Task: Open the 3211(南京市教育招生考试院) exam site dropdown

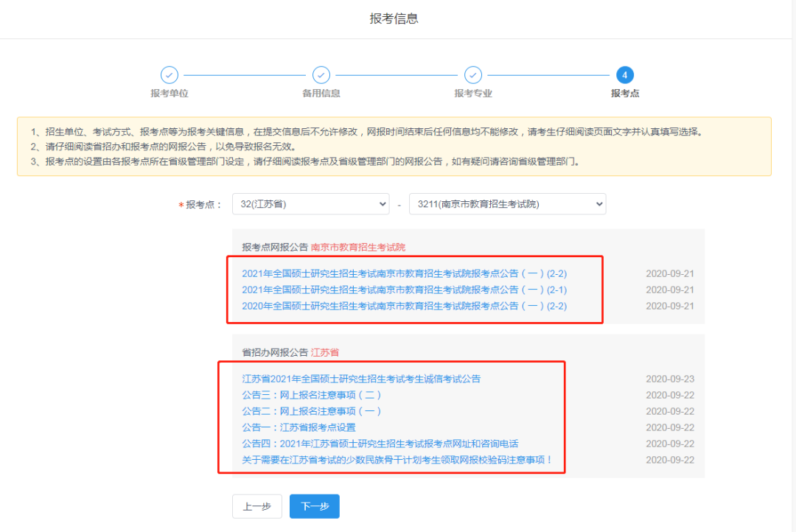Action: point(507,204)
